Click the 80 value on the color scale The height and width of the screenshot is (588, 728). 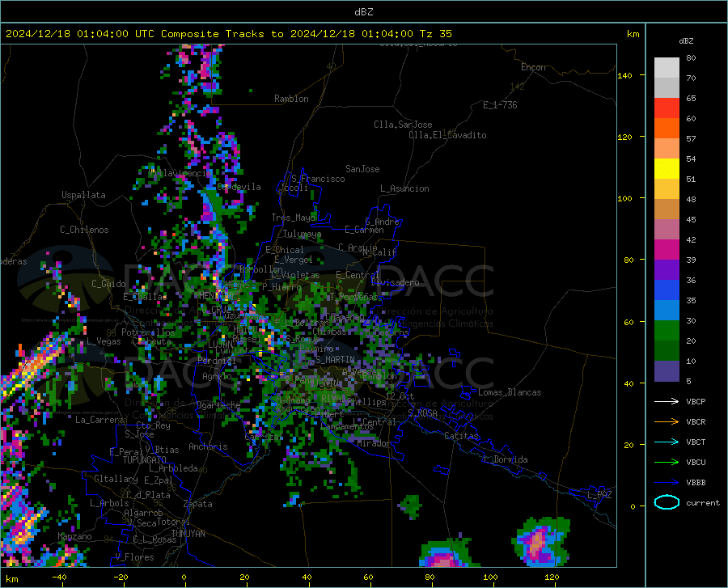point(691,58)
